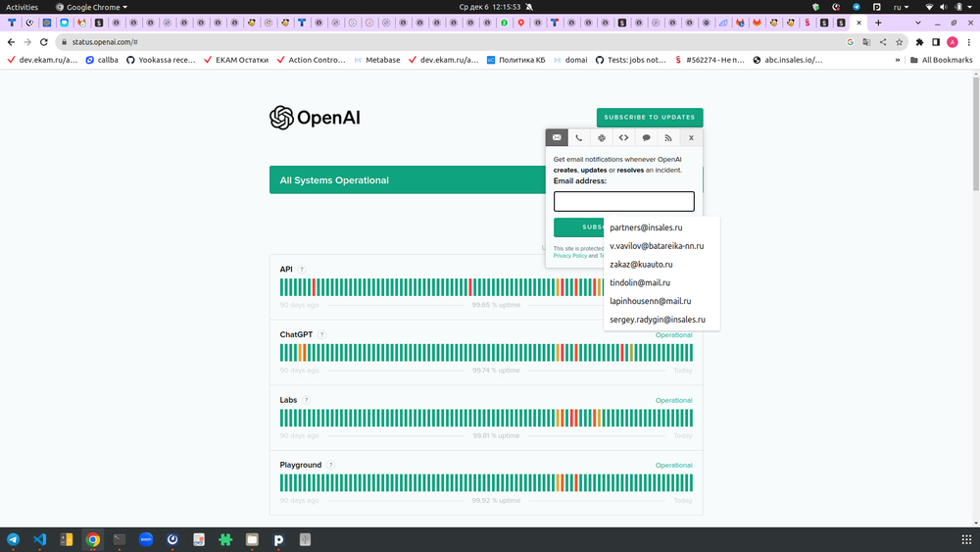Open Visual Studio Code from taskbar
The height and width of the screenshot is (552, 980).
pyautogui.click(x=39, y=539)
